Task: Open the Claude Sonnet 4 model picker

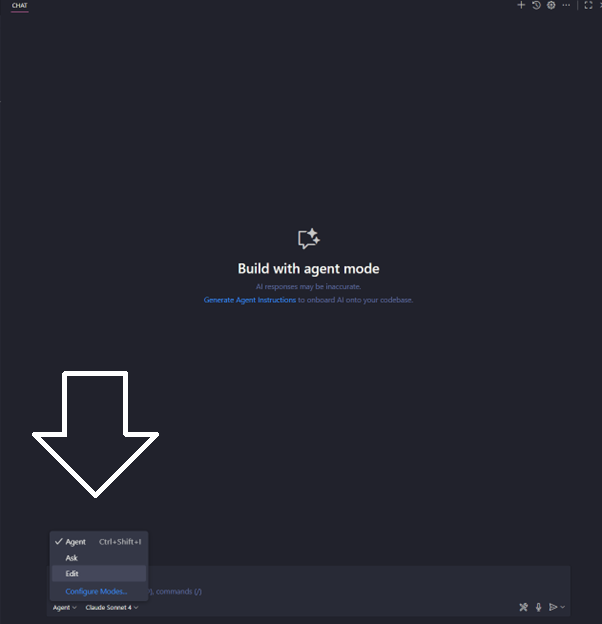Action: pyautogui.click(x=112, y=607)
